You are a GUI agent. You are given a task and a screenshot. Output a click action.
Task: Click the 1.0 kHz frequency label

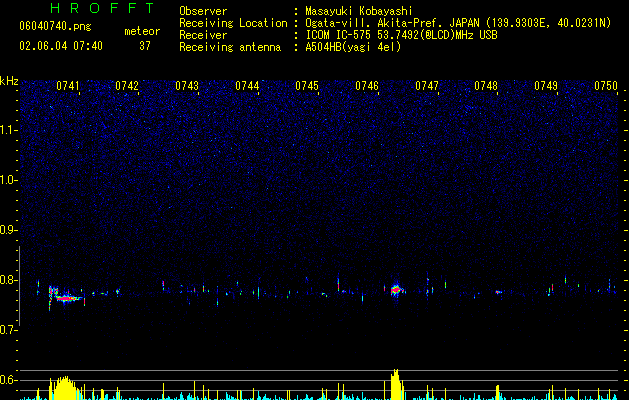tap(9, 180)
